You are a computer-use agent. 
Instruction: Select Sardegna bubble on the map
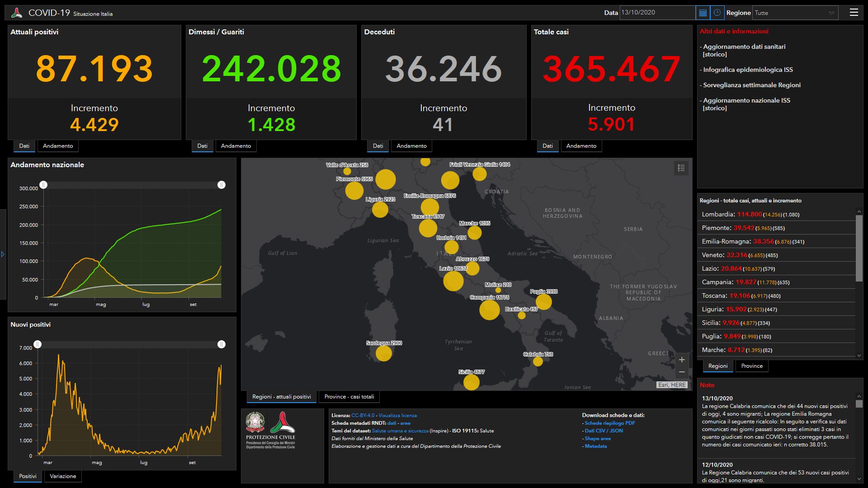point(384,353)
